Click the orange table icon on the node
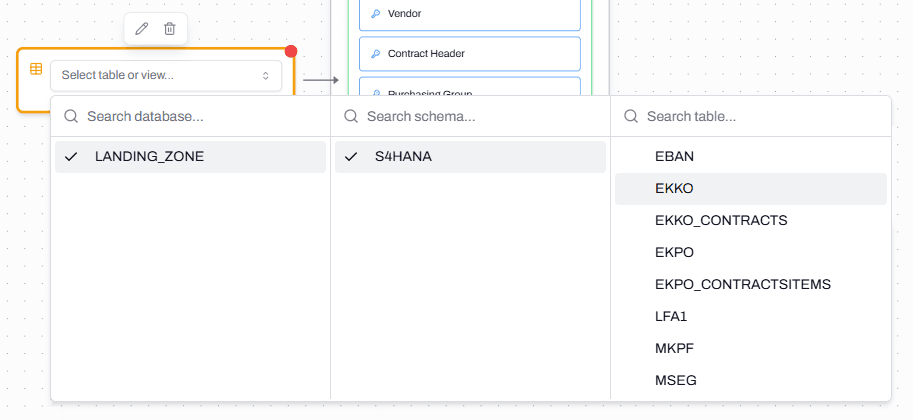This screenshot has height=420, width=913. 36,69
